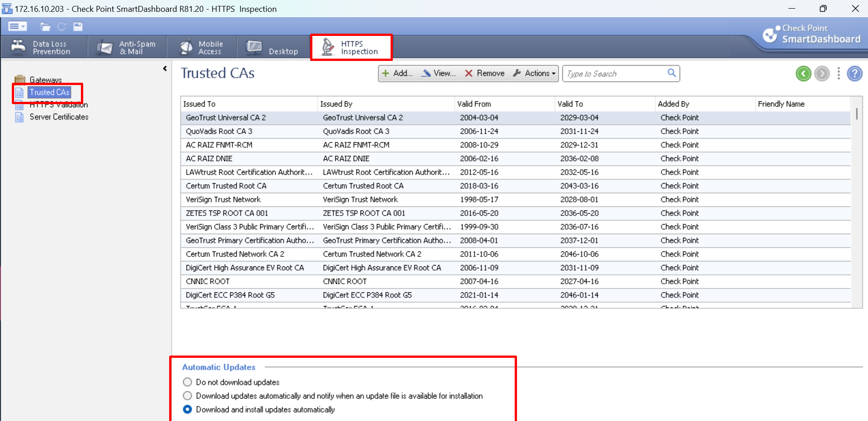Select the LAWtrust Root Certification row
868x421 pixels.
[x=516, y=172]
